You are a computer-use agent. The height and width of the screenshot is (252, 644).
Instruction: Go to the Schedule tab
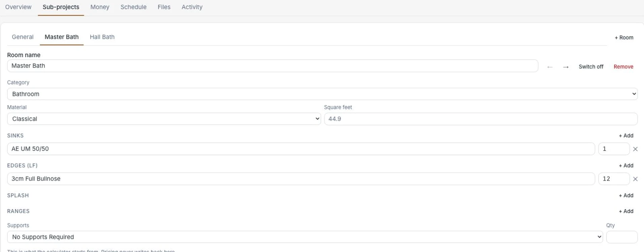pos(134,7)
